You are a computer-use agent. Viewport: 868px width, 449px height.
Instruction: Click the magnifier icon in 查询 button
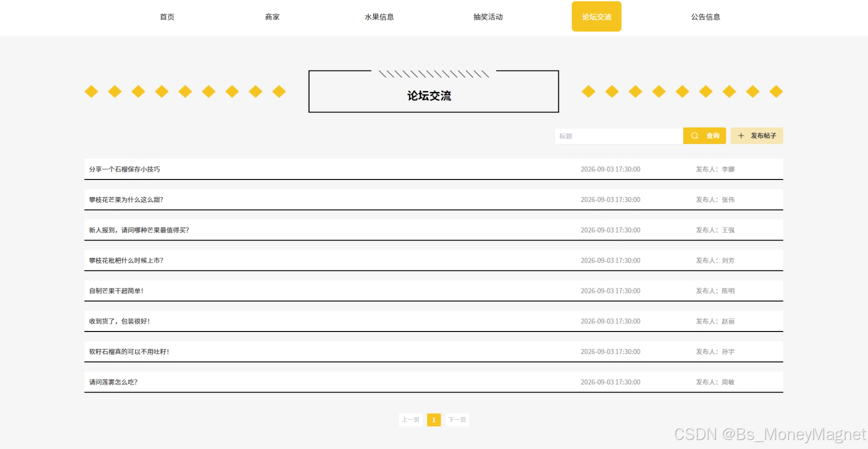[x=694, y=135]
